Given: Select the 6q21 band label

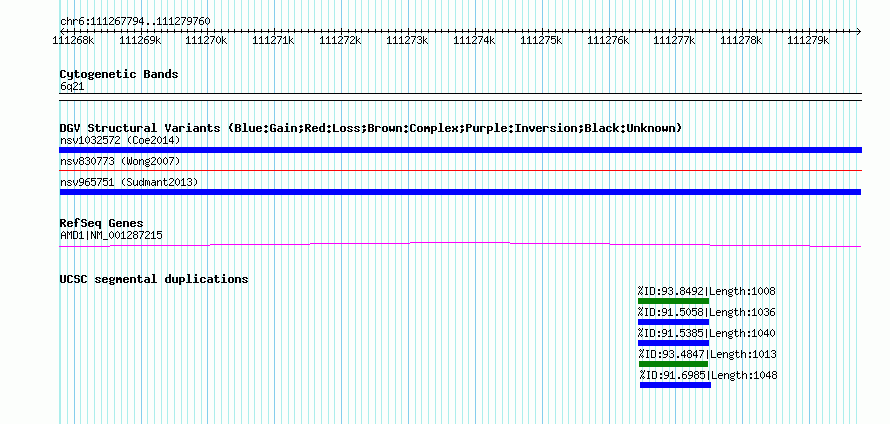Looking at the screenshot, I should 73,87.
